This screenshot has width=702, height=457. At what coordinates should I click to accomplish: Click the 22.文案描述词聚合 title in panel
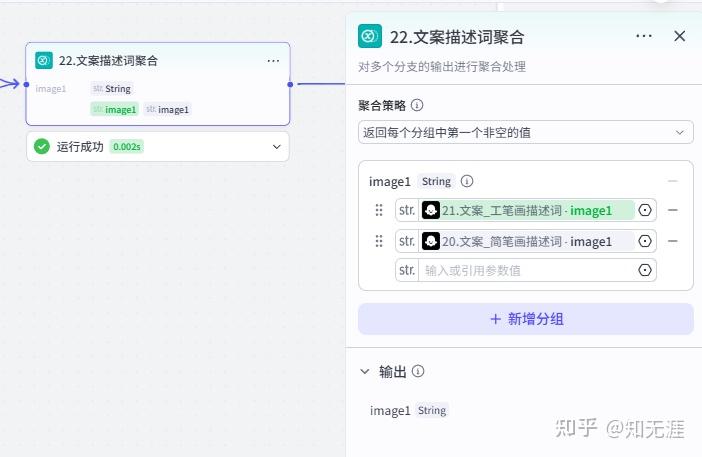point(457,37)
